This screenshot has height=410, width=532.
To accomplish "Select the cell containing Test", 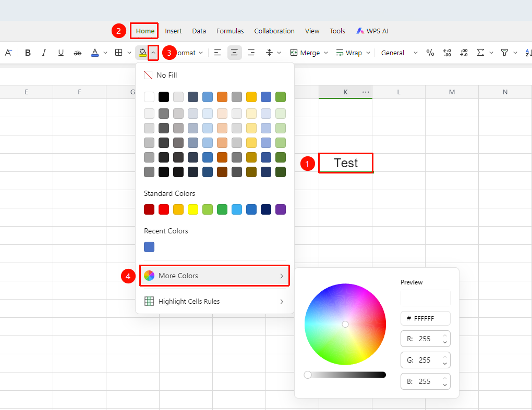I will [346, 163].
